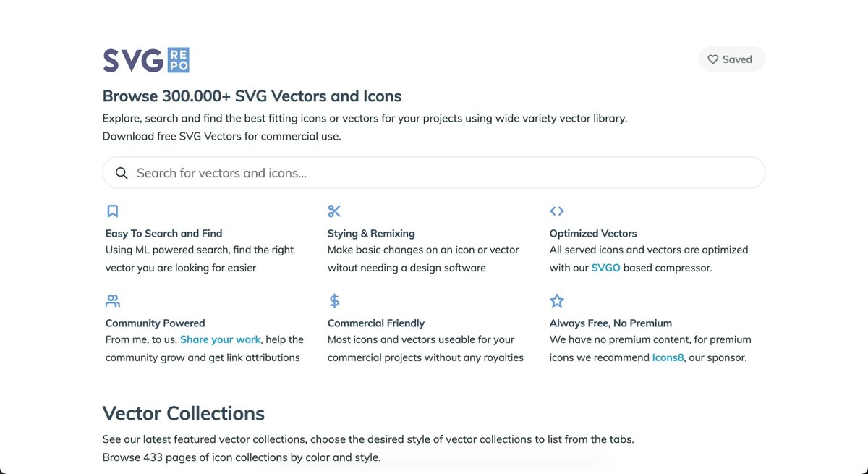Open the Saved button
This screenshot has width=868, height=474.
731,59
